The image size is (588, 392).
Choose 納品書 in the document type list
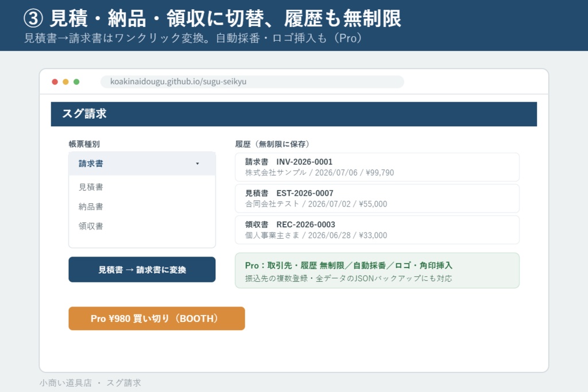91,207
